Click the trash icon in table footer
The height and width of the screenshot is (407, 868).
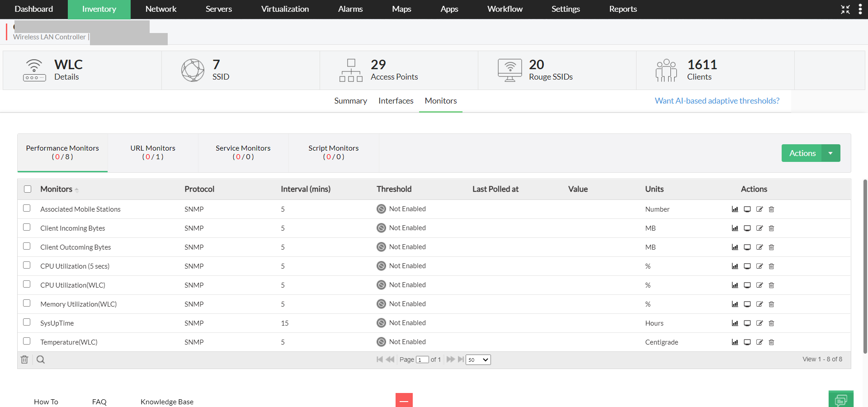(x=24, y=360)
